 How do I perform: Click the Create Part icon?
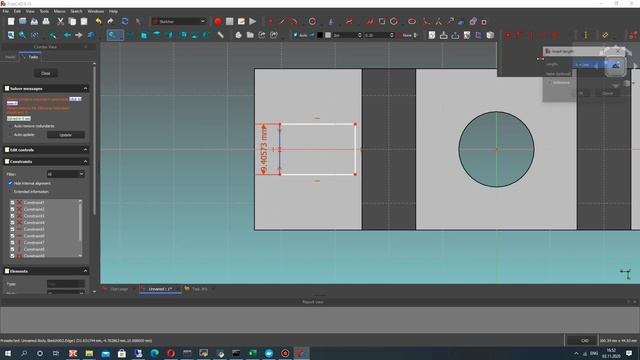click(238, 35)
